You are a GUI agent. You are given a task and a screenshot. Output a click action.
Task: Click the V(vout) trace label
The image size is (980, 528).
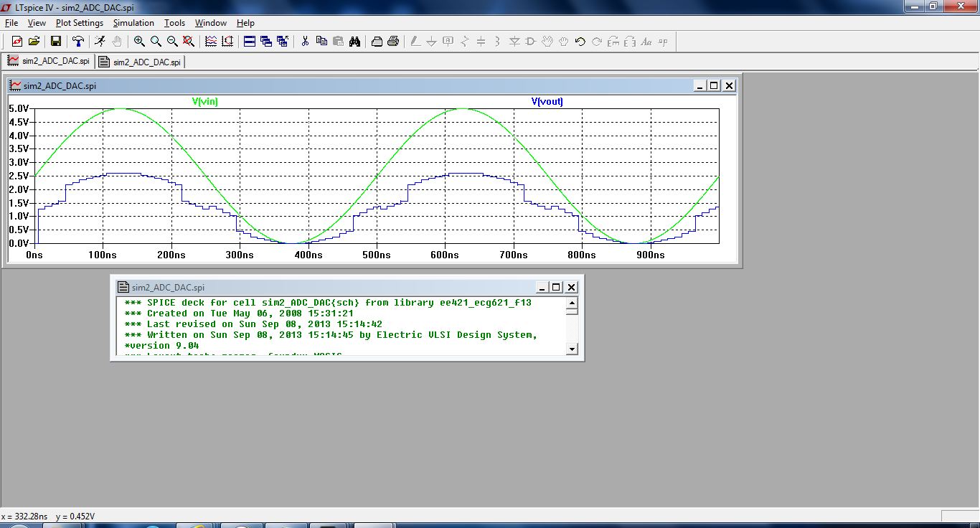[x=547, y=102]
